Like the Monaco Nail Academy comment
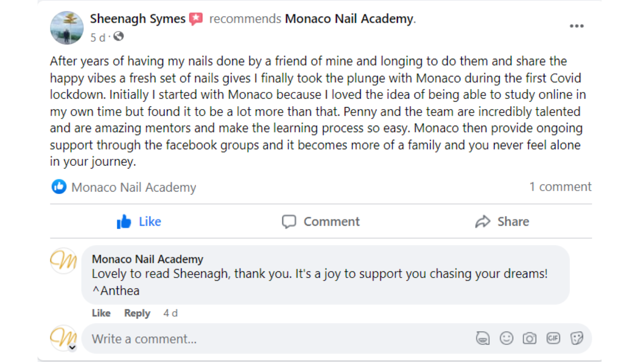 click(101, 313)
